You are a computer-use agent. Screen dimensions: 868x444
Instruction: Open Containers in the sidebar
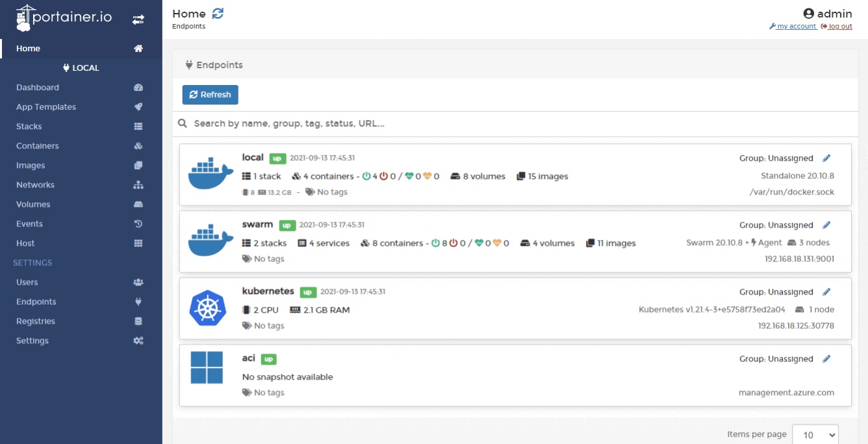38,146
